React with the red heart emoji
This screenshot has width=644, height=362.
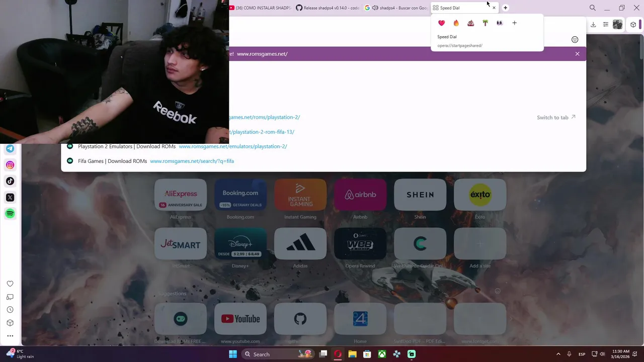[442, 23]
